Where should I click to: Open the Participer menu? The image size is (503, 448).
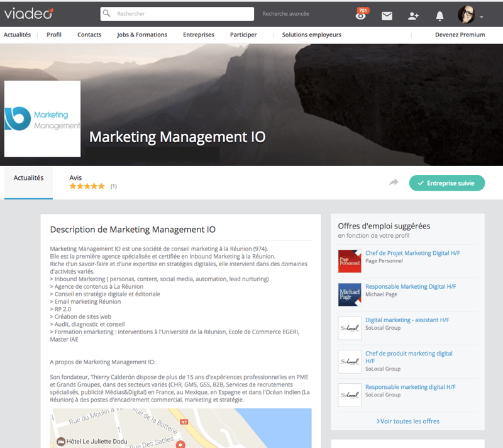(243, 35)
